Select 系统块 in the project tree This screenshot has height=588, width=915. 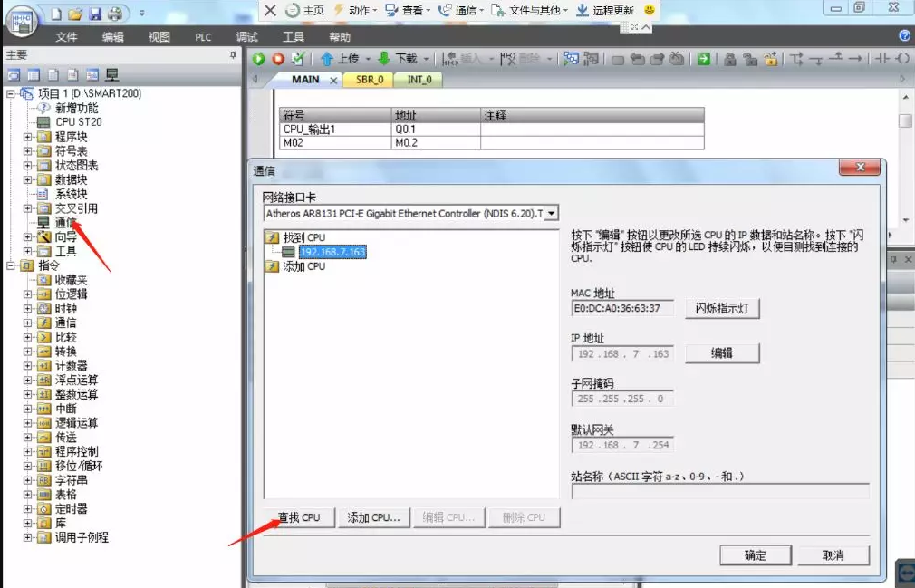(72, 194)
